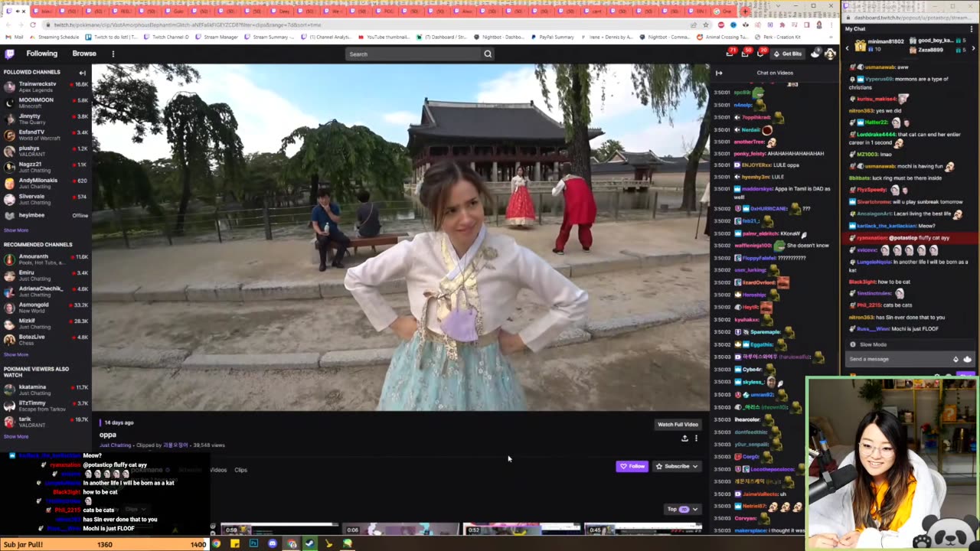Open the 0:59 clip thumbnail
Screen dimensions: 980x551
coord(279,529)
